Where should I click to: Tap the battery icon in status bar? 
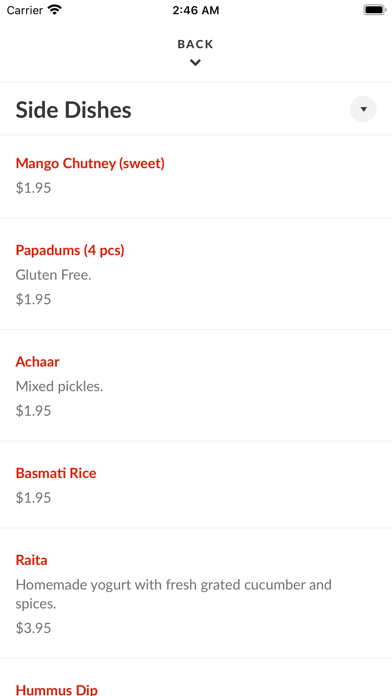(374, 10)
